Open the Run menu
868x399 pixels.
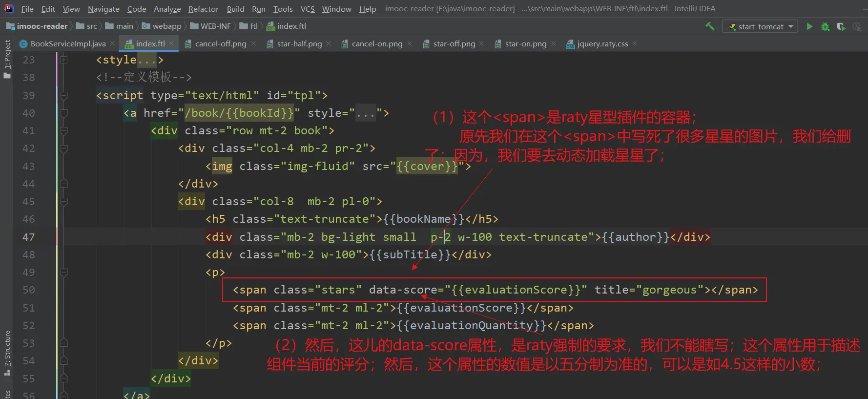coord(259,9)
